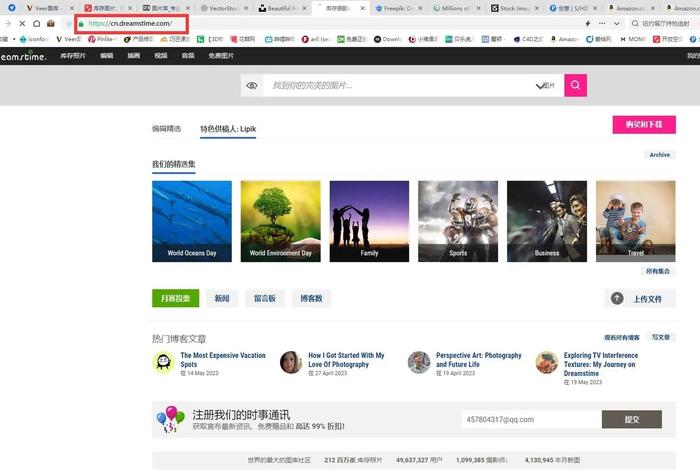
Task: Click the pink 购买和下载 button
Action: [644, 125]
